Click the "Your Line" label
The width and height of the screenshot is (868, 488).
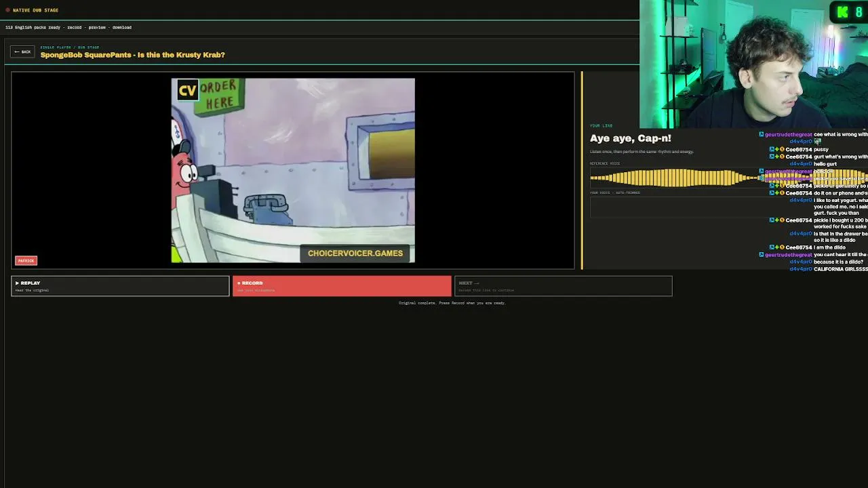[601, 125]
